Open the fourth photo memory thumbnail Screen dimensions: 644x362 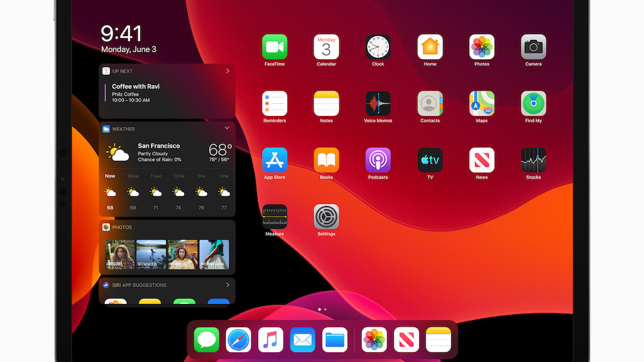pos(214,254)
